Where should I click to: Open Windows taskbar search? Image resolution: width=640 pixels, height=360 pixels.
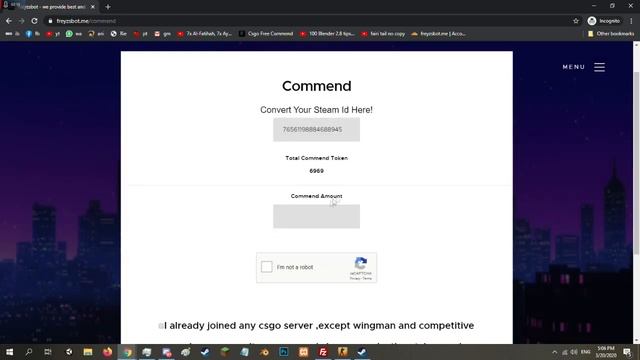[29, 352]
